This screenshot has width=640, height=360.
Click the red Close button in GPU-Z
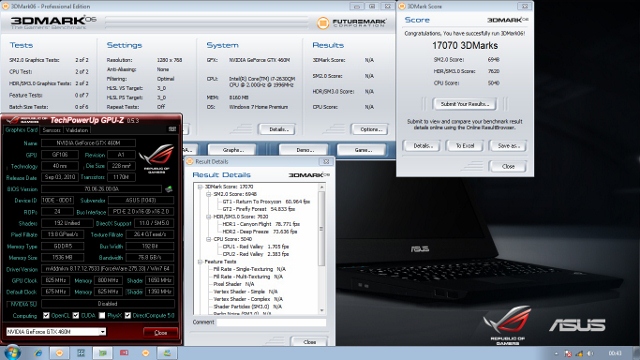coord(160,333)
